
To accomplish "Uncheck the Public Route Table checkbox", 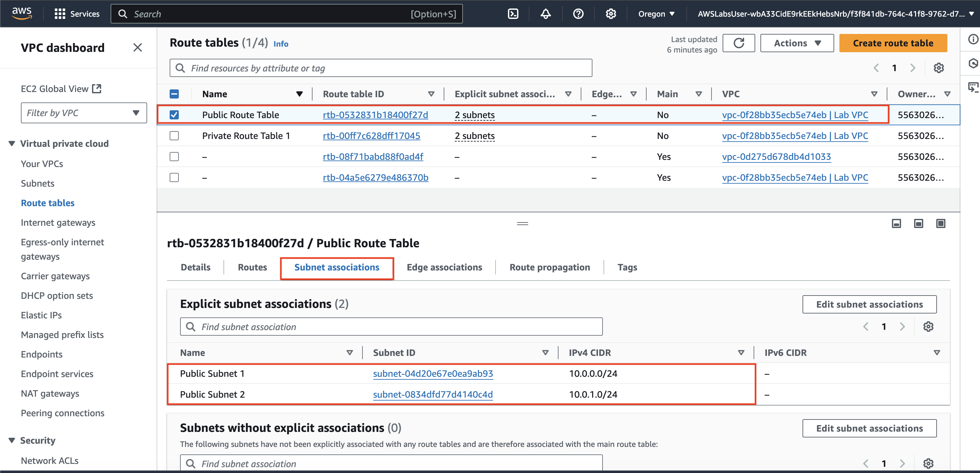I will click(x=174, y=114).
